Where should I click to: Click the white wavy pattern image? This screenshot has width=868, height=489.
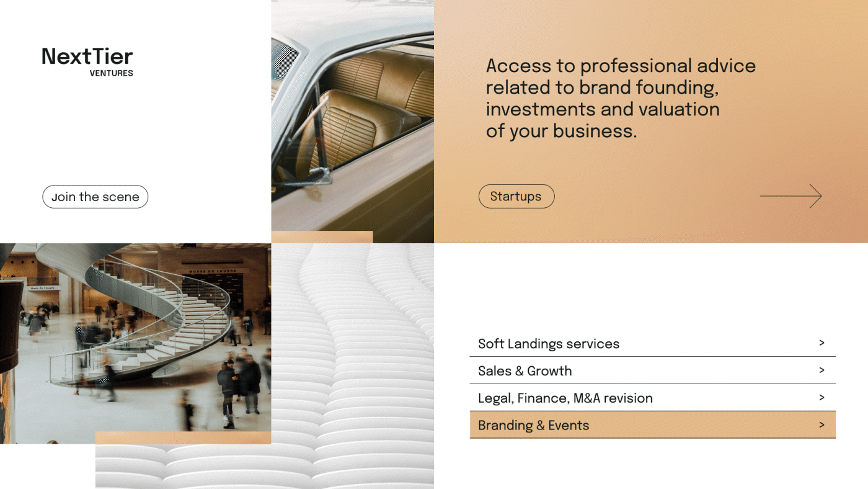352,366
